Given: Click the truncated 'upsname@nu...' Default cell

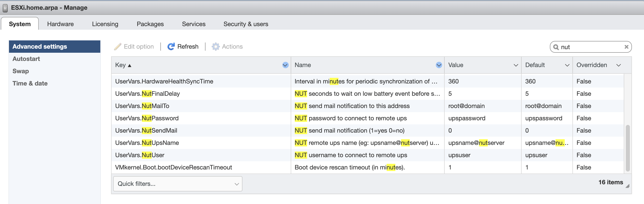Looking at the screenshot, I should pyautogui.click(x=547, y=143).
